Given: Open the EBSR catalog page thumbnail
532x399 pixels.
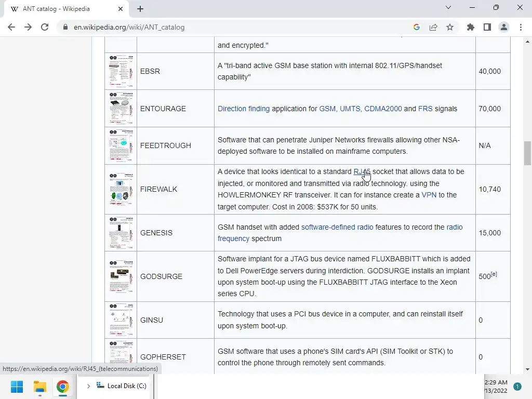Looking at the screenshot, I should click(x=121, y=71).
